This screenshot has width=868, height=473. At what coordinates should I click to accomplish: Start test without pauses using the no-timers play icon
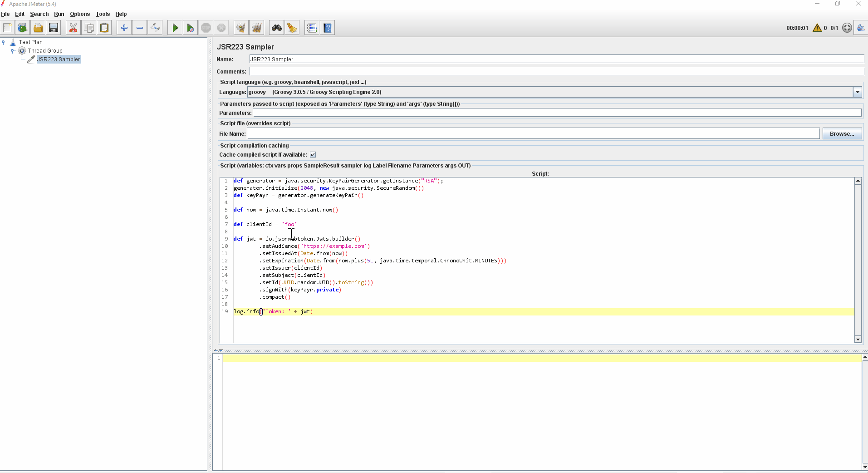[190, 27]
